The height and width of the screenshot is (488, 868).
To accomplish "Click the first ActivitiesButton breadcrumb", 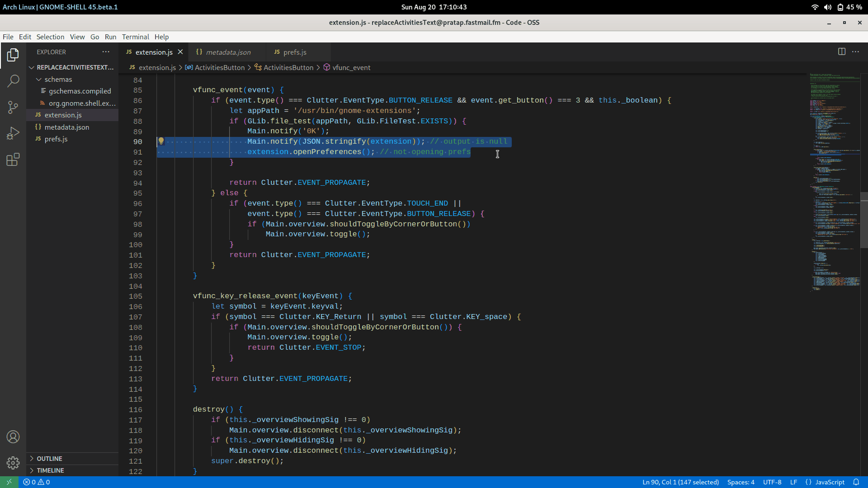I will (x=215, y=67).
